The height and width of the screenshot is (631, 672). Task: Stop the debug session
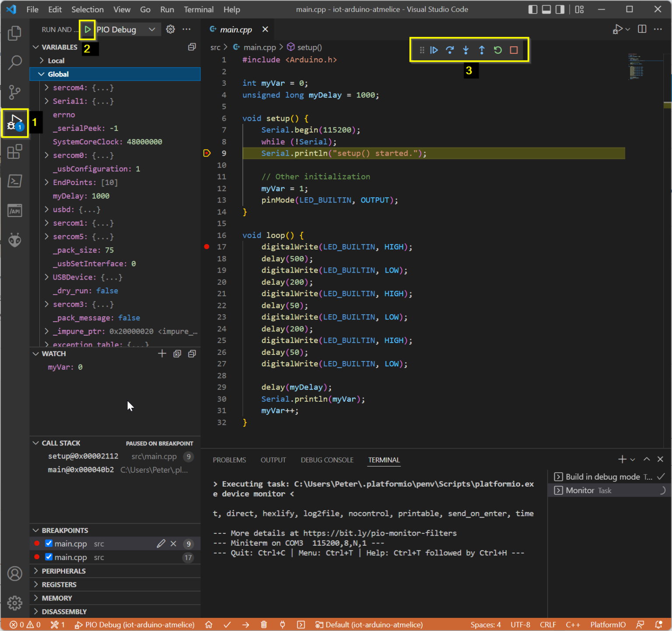[x=514, y=50]
